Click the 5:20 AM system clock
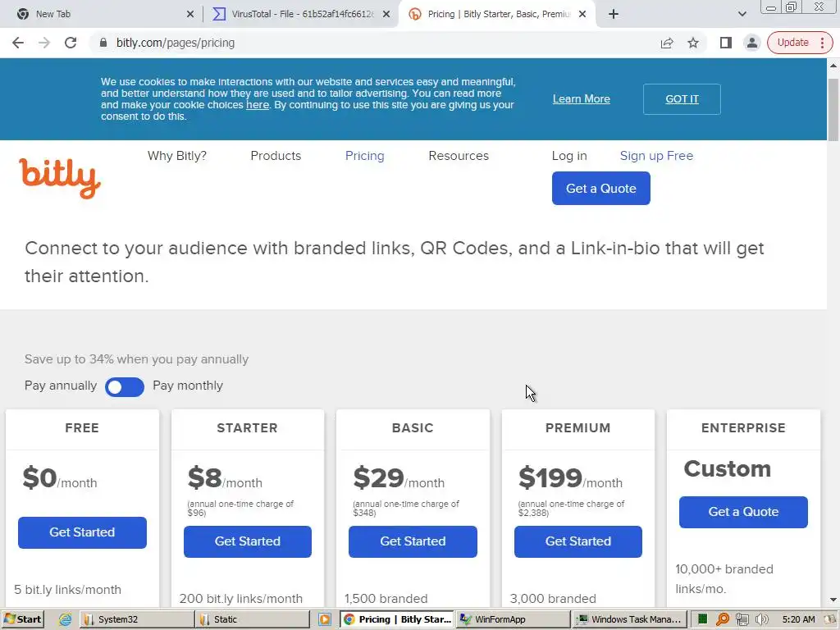The width and height of the screenshot is (840, 630). (798, 619)
